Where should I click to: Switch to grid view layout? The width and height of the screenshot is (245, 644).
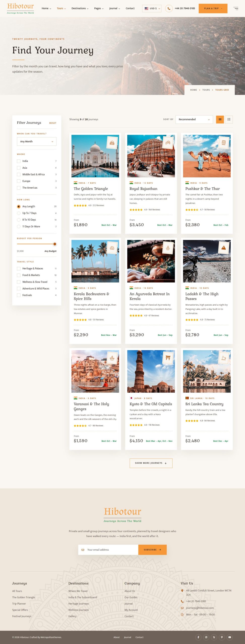click(x=220, y=119)
